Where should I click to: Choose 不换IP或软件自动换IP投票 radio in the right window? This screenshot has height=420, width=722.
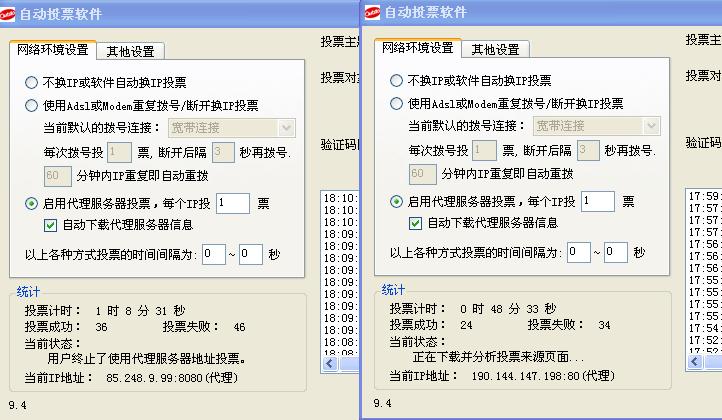[x=397, y=82]
